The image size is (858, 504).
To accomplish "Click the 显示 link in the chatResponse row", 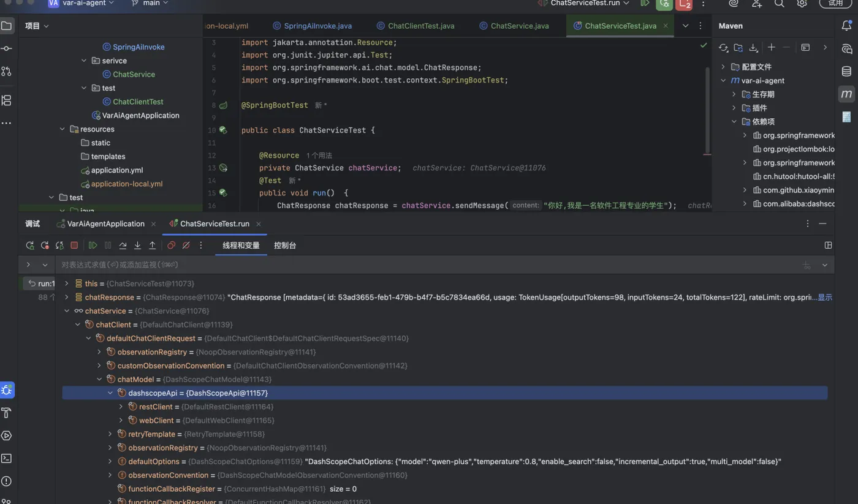I will (x=825, y=297).
